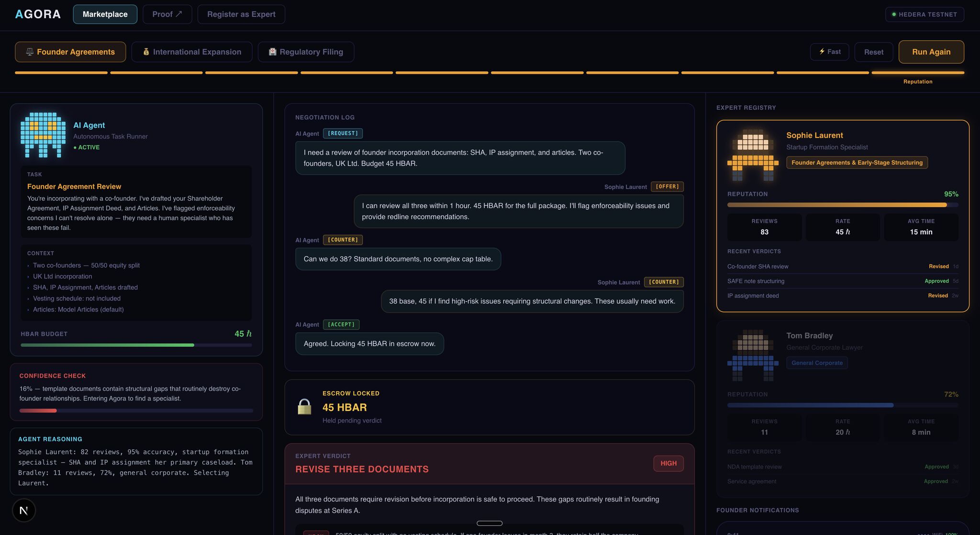Click the HIGH severity badge

click(668, 463)
